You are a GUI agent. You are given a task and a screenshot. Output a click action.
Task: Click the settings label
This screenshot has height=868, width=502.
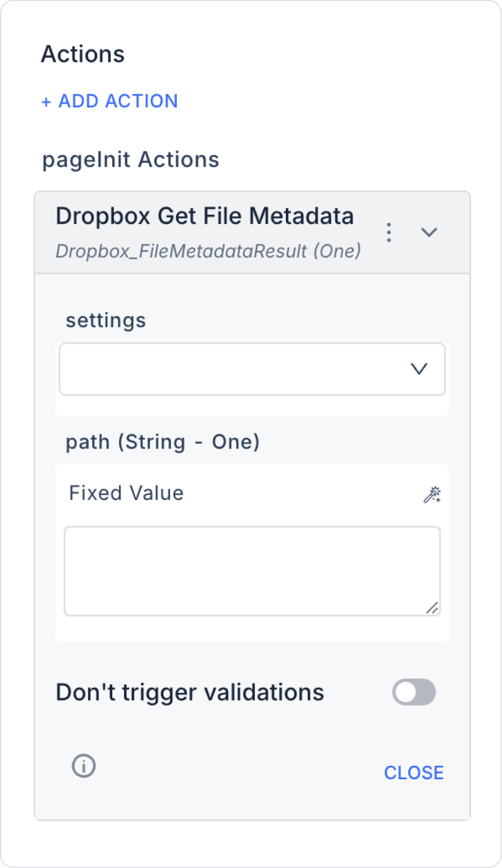coord(106,320)
